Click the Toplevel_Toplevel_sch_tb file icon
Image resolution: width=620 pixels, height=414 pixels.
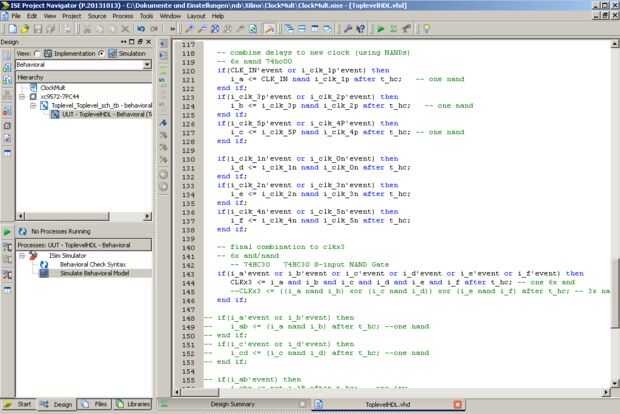point(44,106)
